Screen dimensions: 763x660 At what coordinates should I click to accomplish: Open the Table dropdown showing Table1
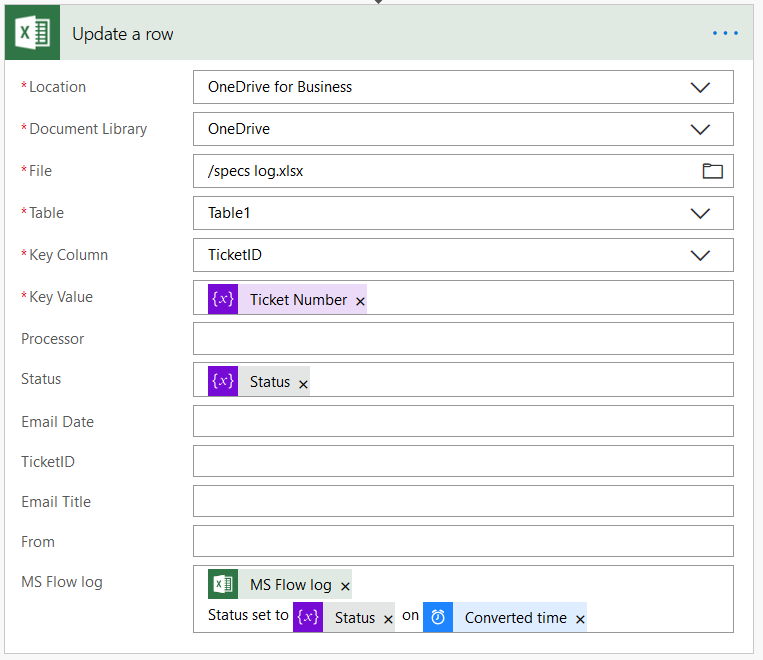tap(700, 213)
